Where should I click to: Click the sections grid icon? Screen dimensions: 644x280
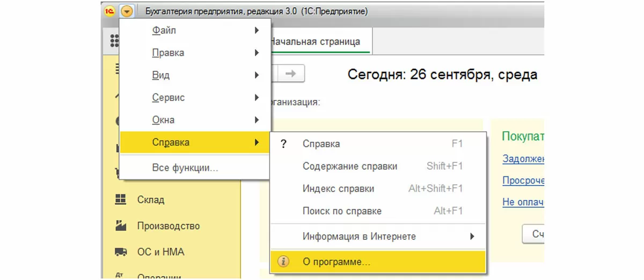[114, 40]
